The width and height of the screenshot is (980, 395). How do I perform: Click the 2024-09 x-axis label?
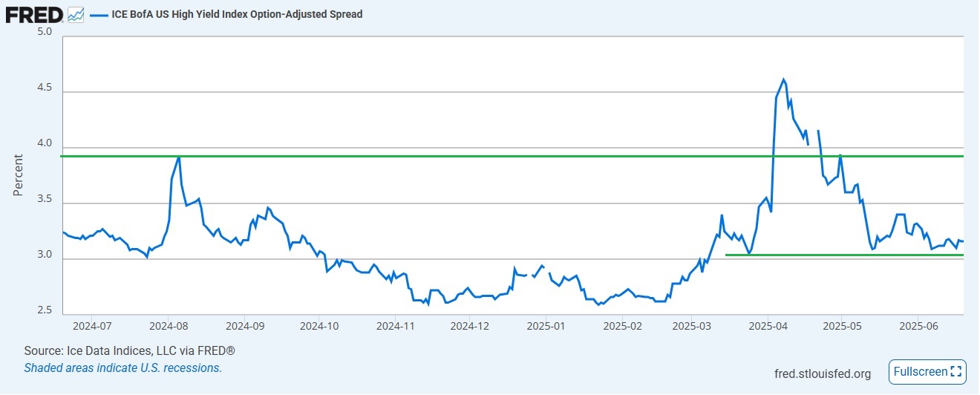(x=245, y=325)
